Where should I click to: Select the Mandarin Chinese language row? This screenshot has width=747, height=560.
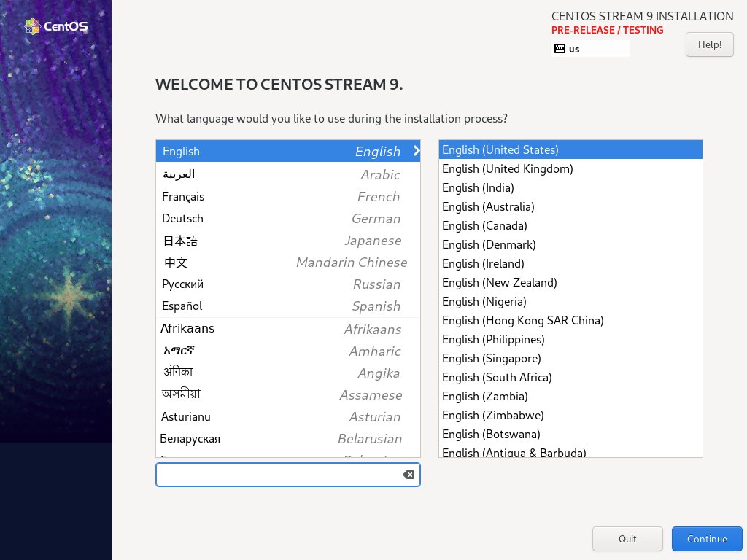pyautogui.click(x=287, y=262)
